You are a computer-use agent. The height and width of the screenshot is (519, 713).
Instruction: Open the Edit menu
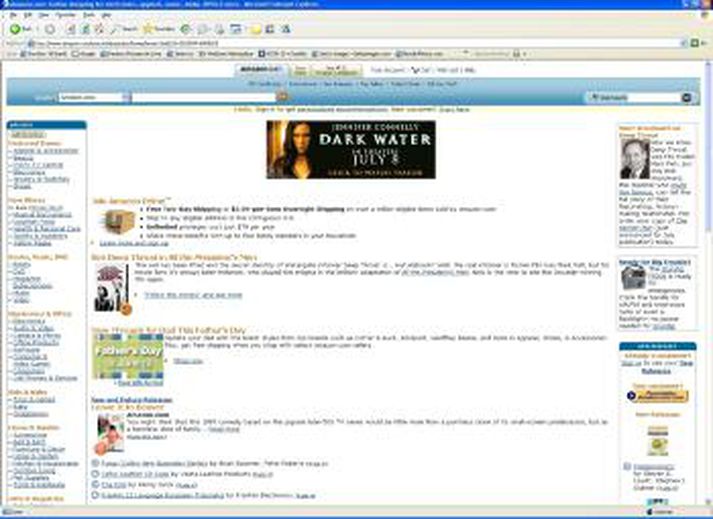tap(28, 15)
